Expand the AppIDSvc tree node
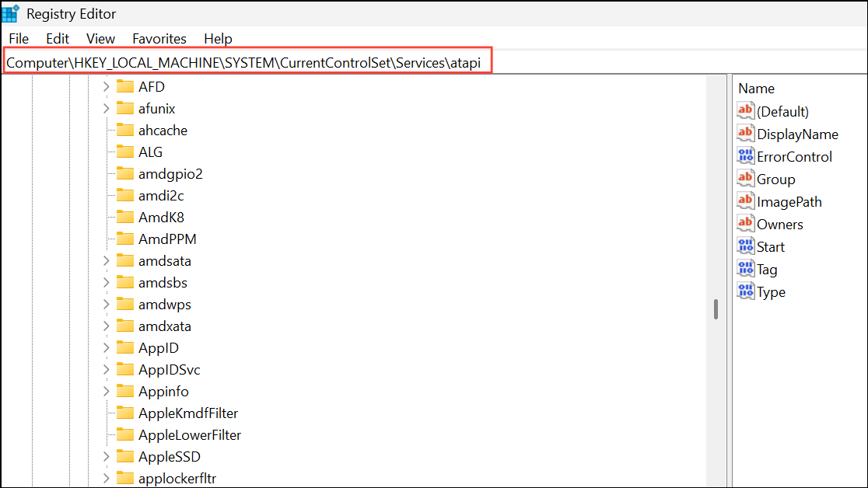 coord(107,369)
